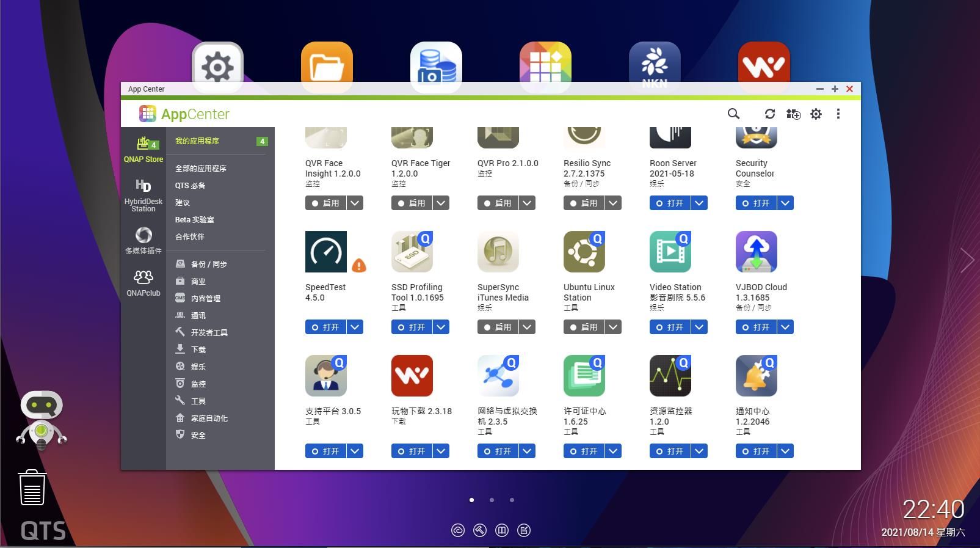Click 资源监控器 app icon
This screenshot has width=980, height=548.
(670, 376)
